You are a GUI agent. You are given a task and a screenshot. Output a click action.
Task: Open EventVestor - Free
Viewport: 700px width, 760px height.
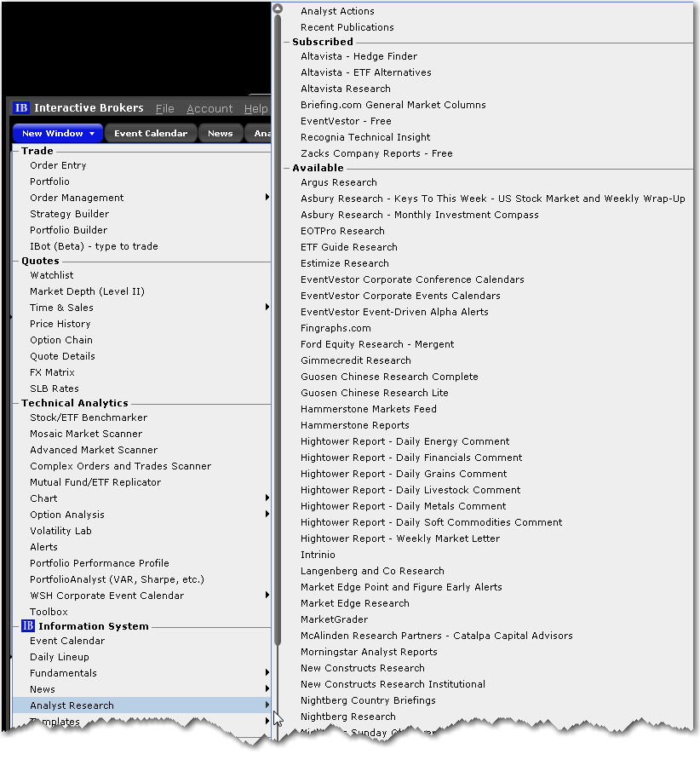point(346,121)
